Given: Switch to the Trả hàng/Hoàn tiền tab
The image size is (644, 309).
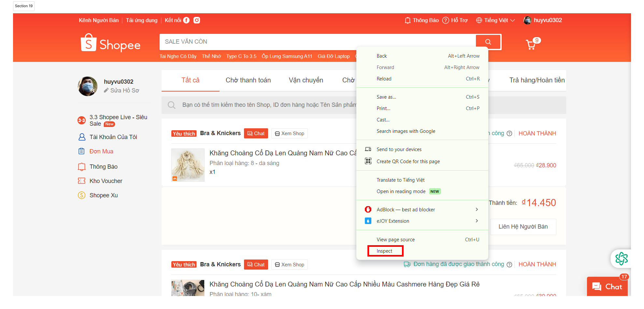Looking at the screenshot, I should pos(537,80).
